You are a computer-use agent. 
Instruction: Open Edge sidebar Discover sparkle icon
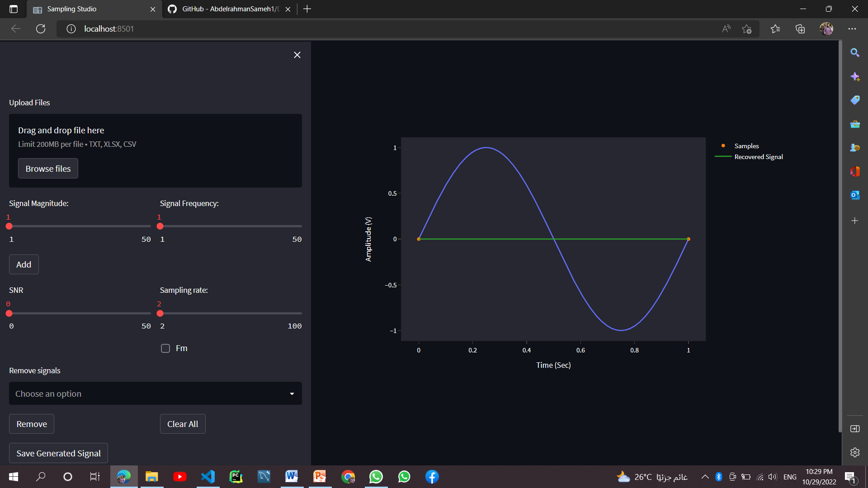click(855, 77)
